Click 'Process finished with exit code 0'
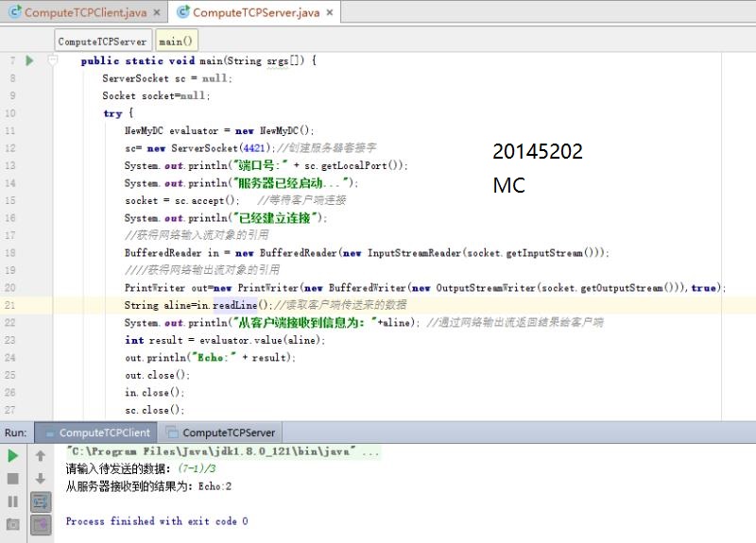756x543 pixels. [157, 521]
